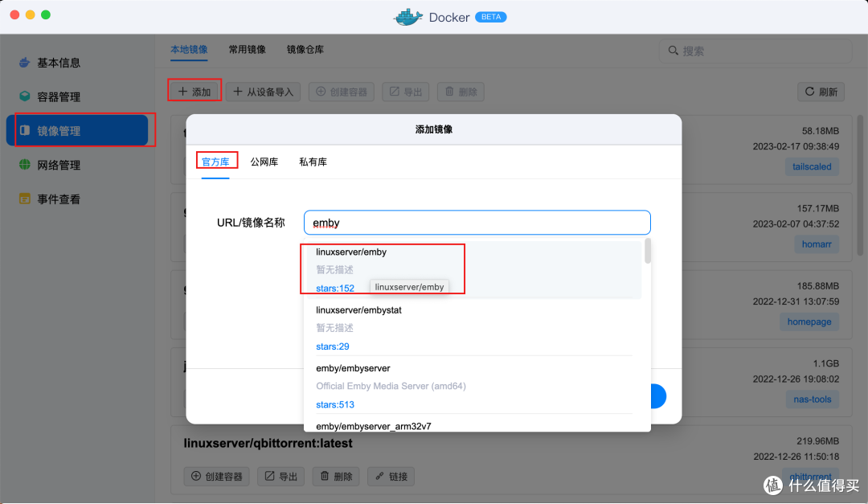Click 链接 on the qbittorrent image row
This screenshot has height=504, width=868.
coord(391,477)
